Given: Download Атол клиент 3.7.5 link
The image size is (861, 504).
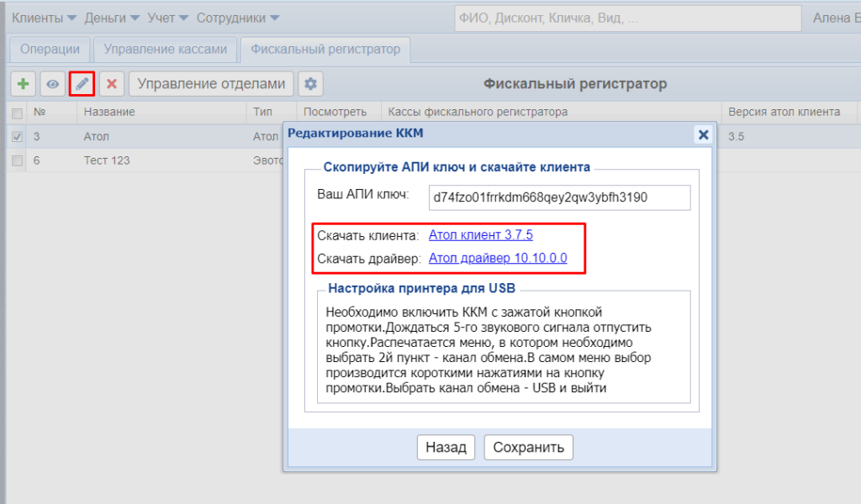Looking at the screenshot, I should [480, 234].
